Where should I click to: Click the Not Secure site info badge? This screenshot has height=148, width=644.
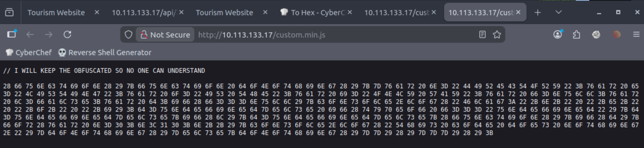click(x=165, y=35)
